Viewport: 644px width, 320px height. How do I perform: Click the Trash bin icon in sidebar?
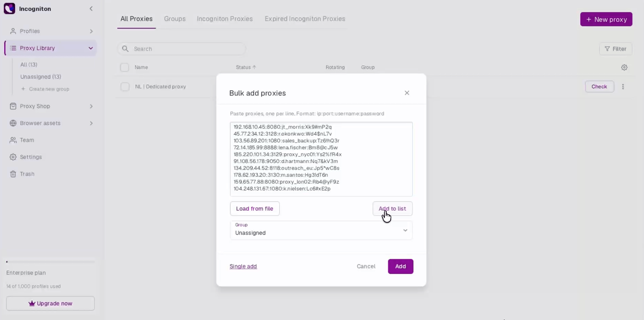coord(13,174)
